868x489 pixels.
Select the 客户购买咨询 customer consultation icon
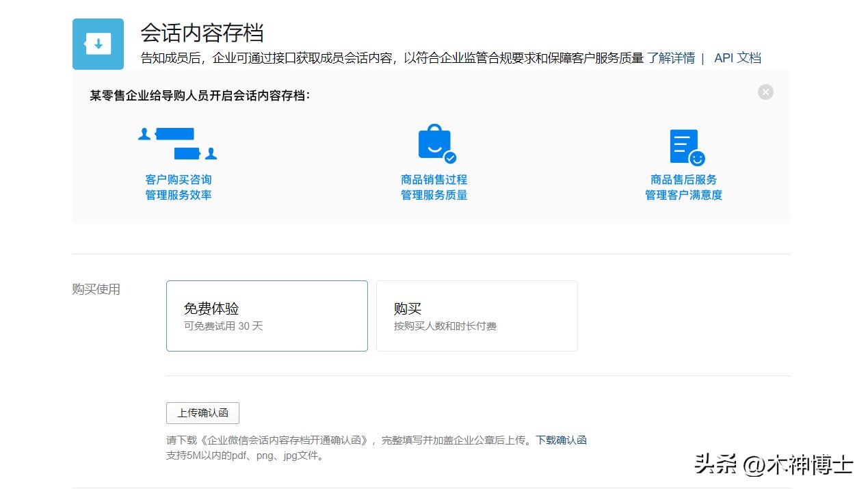pos(178,144)
